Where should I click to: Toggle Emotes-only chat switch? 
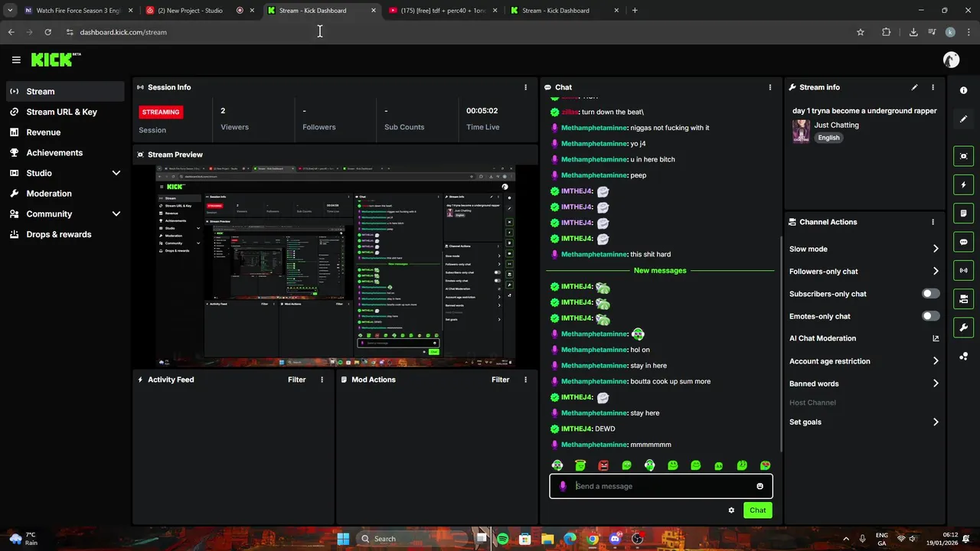[930, 316]
